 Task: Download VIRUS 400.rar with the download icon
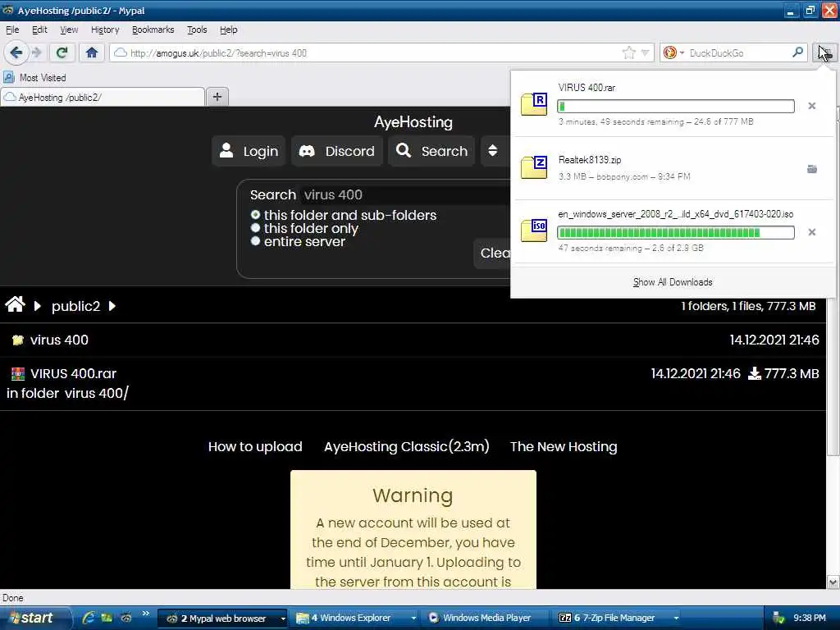click(755, 373)
